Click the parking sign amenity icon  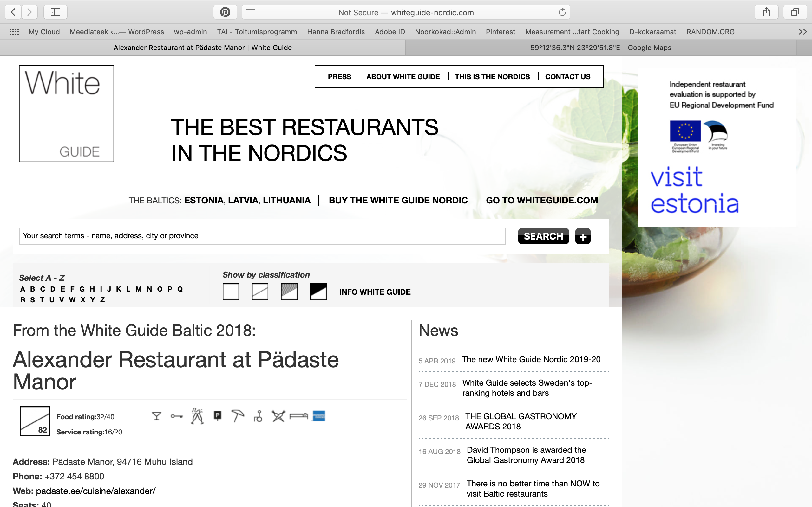coord(217,416)
